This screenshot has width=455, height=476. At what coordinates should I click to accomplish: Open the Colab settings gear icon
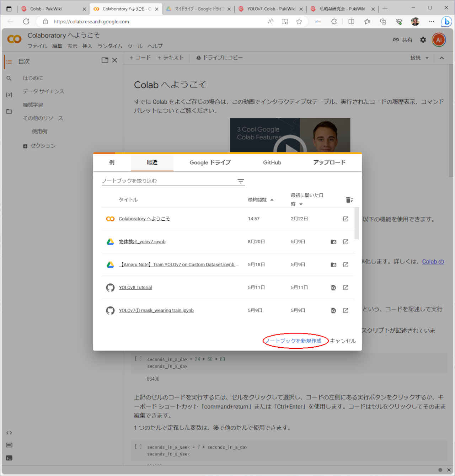(423, 40)
